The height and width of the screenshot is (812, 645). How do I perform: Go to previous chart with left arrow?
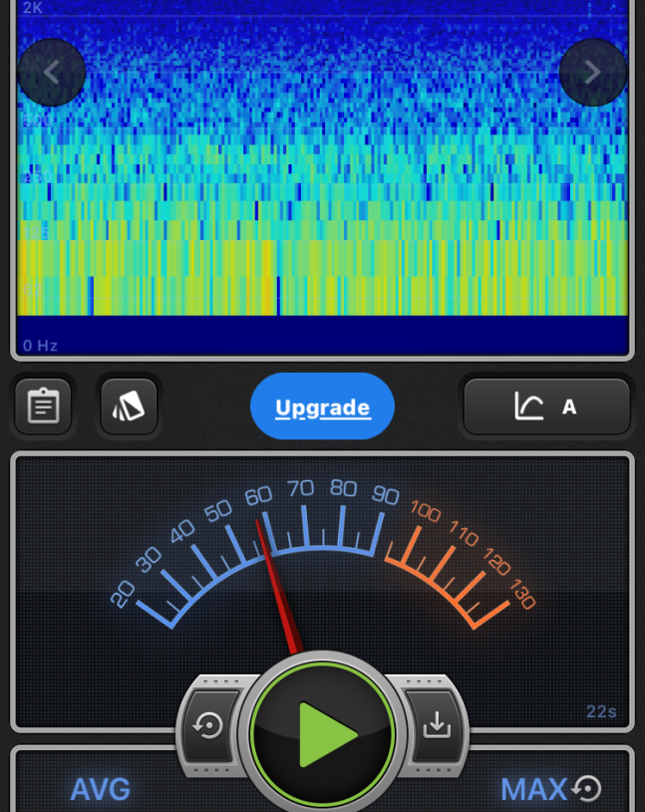[x=52, y=72]
